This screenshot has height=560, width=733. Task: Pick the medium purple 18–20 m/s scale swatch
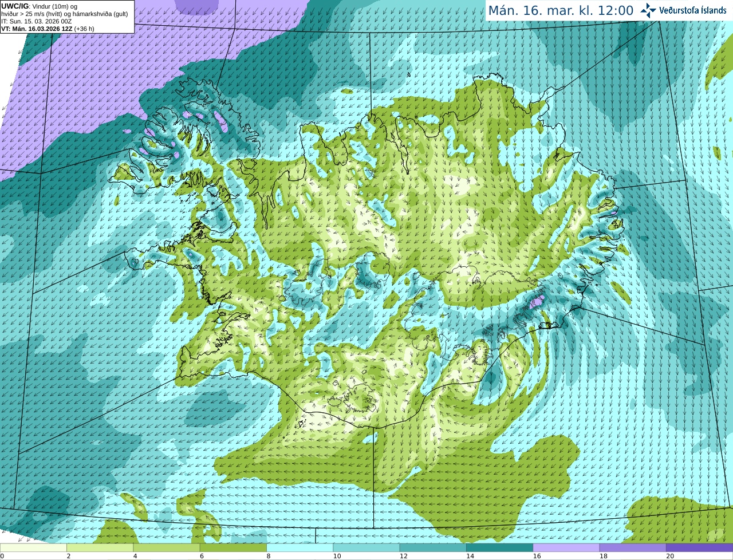click(x=633, y=548)
